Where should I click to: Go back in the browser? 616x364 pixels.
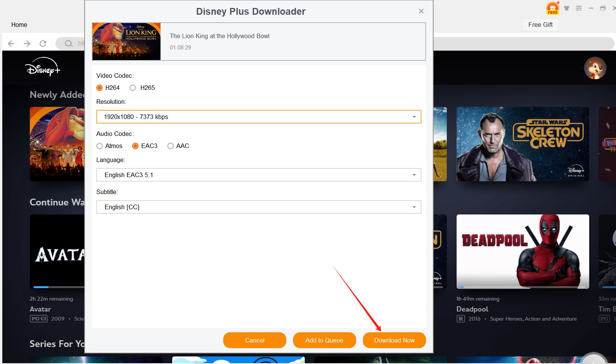point(11,43)
